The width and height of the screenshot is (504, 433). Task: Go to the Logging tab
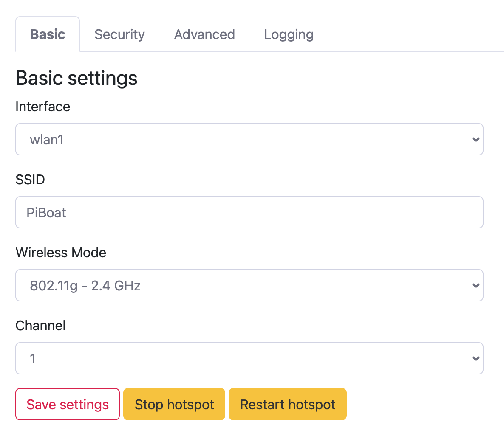click(289, 34)
